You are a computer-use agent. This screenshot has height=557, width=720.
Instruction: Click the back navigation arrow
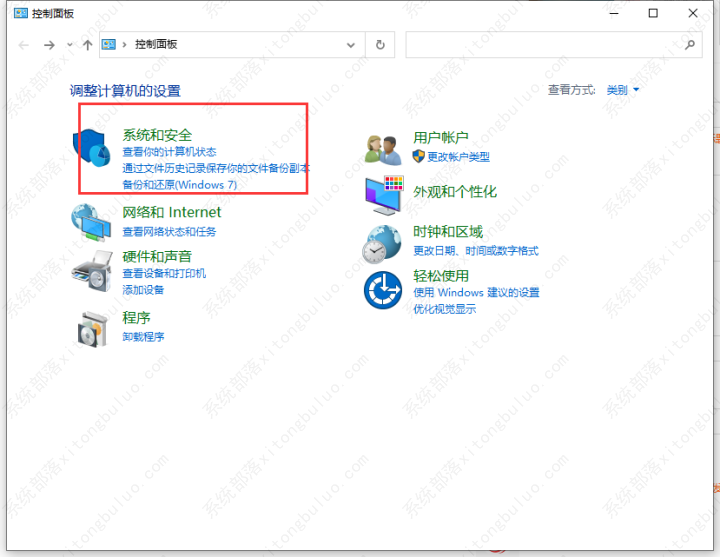coord(24,45)
